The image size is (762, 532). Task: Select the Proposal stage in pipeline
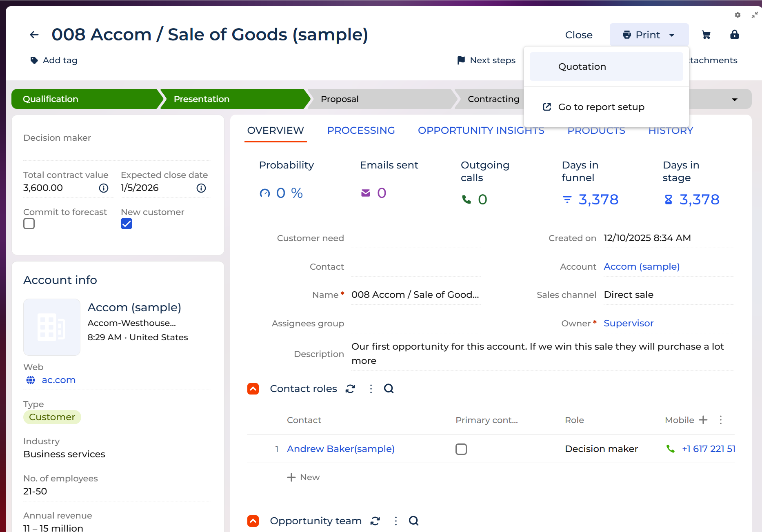(340, 99)
